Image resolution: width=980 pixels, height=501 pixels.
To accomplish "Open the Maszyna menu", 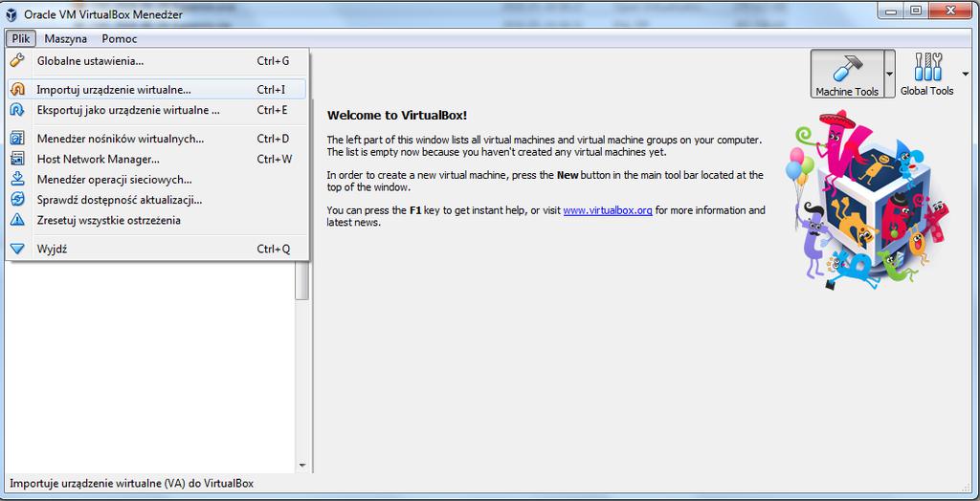I will [66, 38].
